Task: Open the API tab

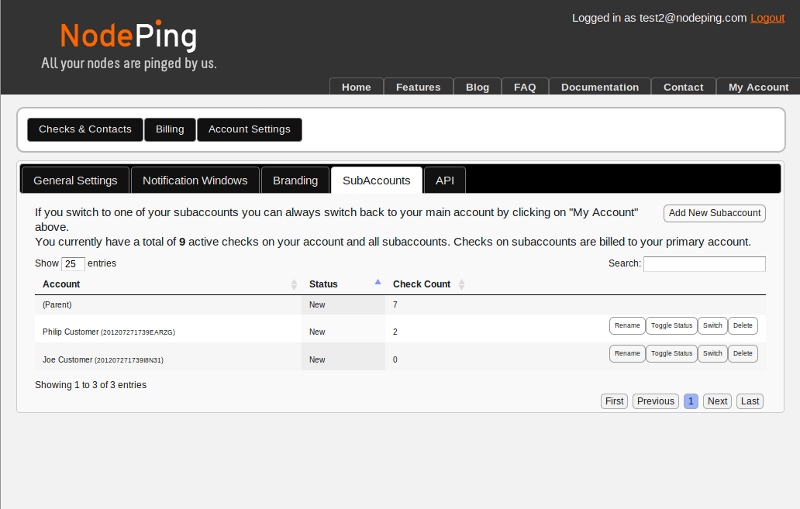Action: click(445, 181)
